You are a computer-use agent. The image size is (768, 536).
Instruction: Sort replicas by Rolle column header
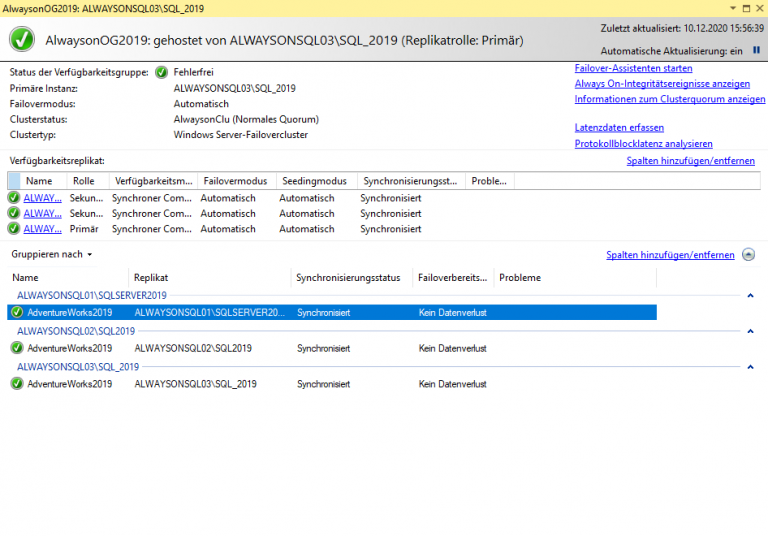coord(87,181)
